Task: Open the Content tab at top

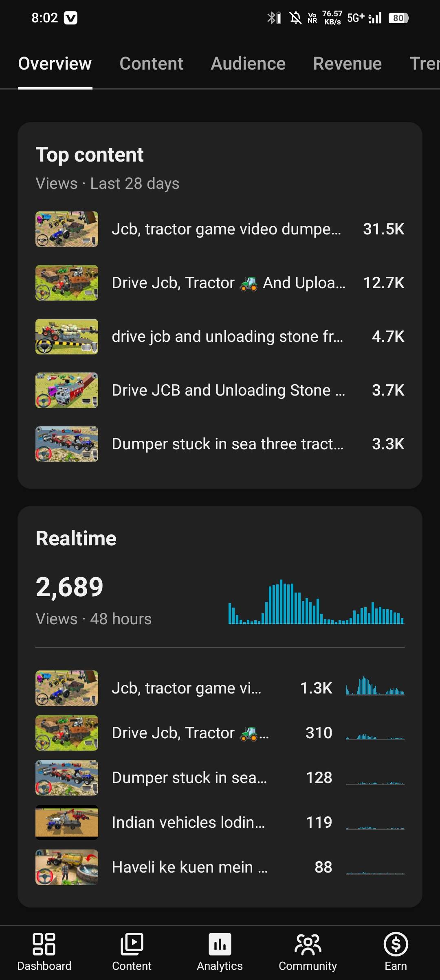Action: point(151,63)
